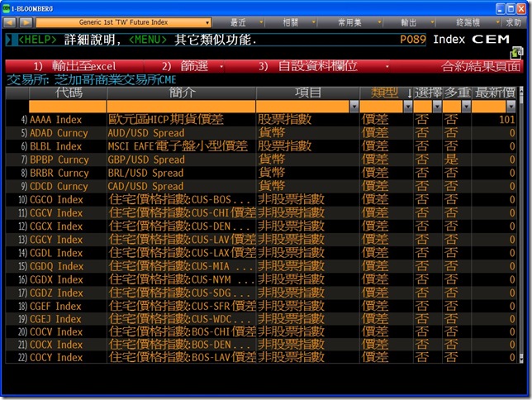Click the 簡介 filter input field

tap(182, 107)
